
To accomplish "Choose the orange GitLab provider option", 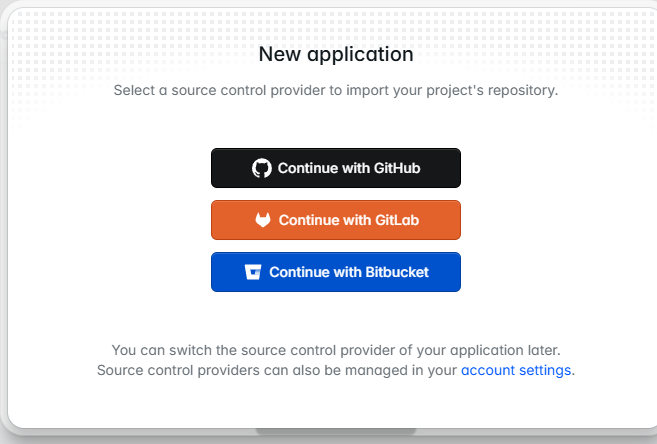I will pyautogui.click(x=336, y=220).
